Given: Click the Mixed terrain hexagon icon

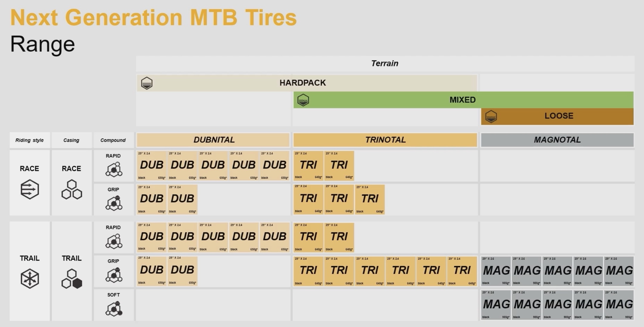Looking at the screenshot, I should 303,100.
